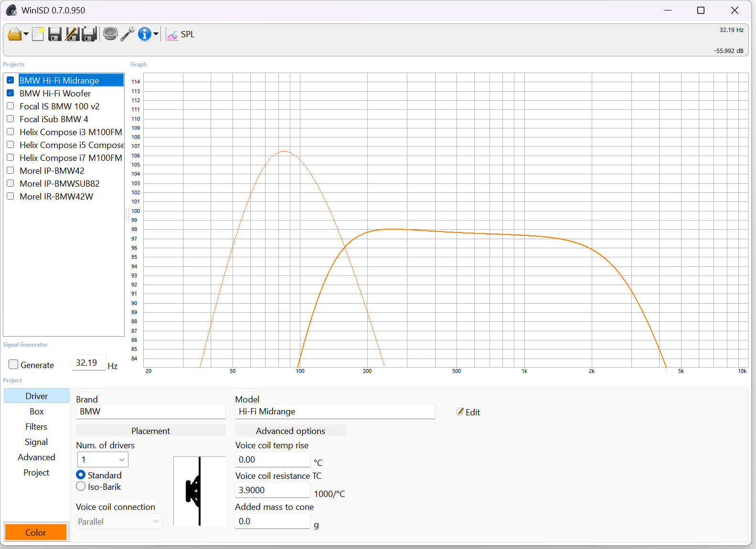This screenshot has width=756, height=549.
Task: Check the Helix Compose i5 project
Action: [10, 145]
